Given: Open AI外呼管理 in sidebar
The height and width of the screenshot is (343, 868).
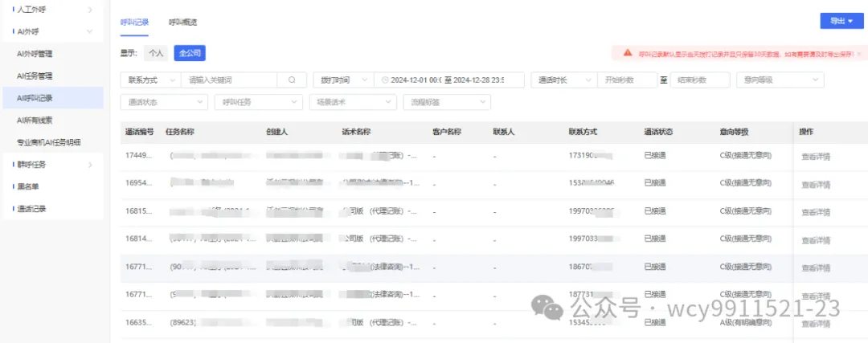Looking at the screenshot, I should coord(35,54).
